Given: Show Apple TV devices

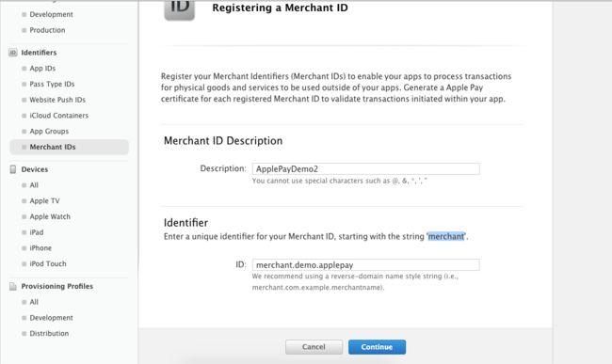Looking at the screenshot, I should (44, 200).
